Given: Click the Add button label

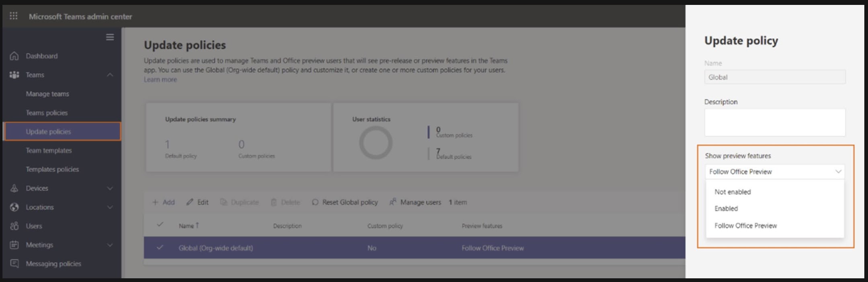Looking at the screenshot, I should tap(168, 202).
